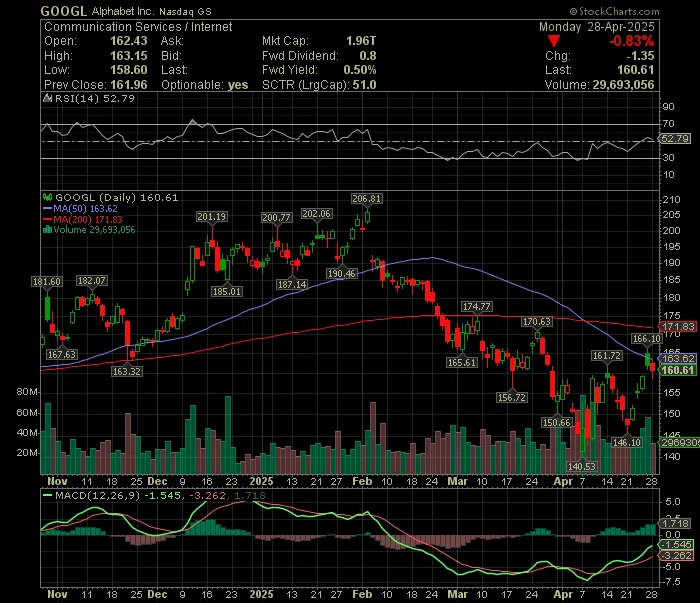Click the 150.66 price label
The width and height of the screenshot is (700, 603).
[557, 422]
